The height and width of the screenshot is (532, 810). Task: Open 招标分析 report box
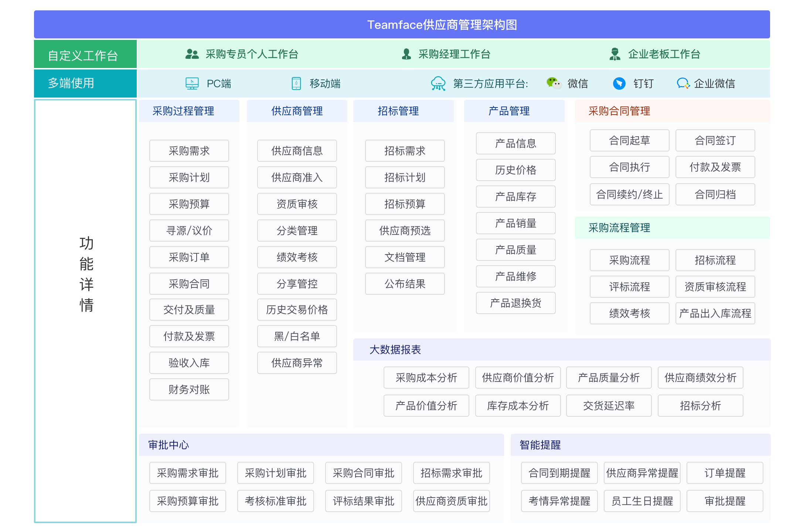pos(701,406)
